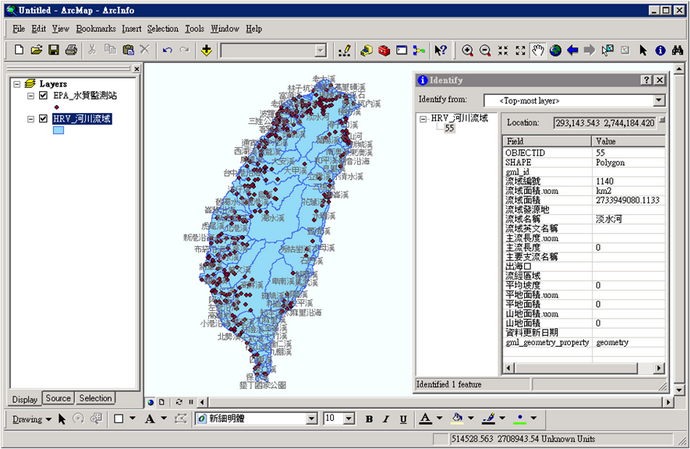Screen dimensions: 690x449
Task: Click the Add Data button
Action: coord(206,50)
